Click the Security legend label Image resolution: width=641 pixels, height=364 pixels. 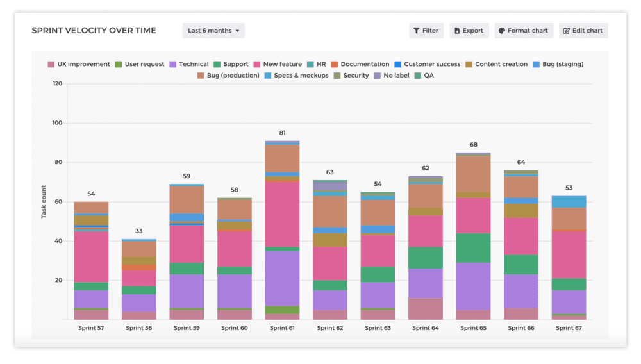coord(356,76)
